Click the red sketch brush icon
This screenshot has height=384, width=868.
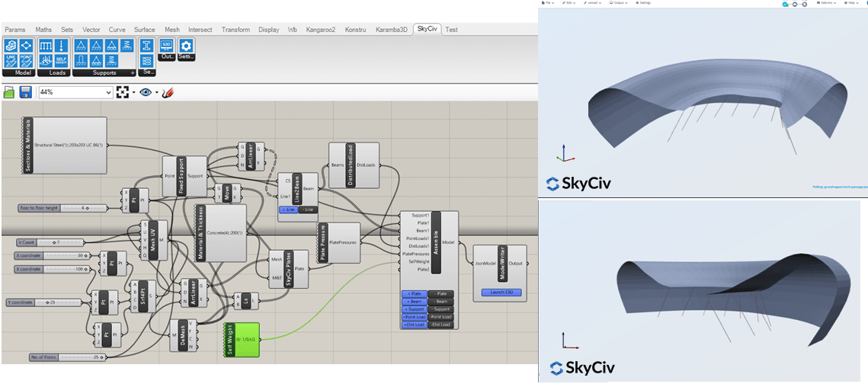(168, 92)
